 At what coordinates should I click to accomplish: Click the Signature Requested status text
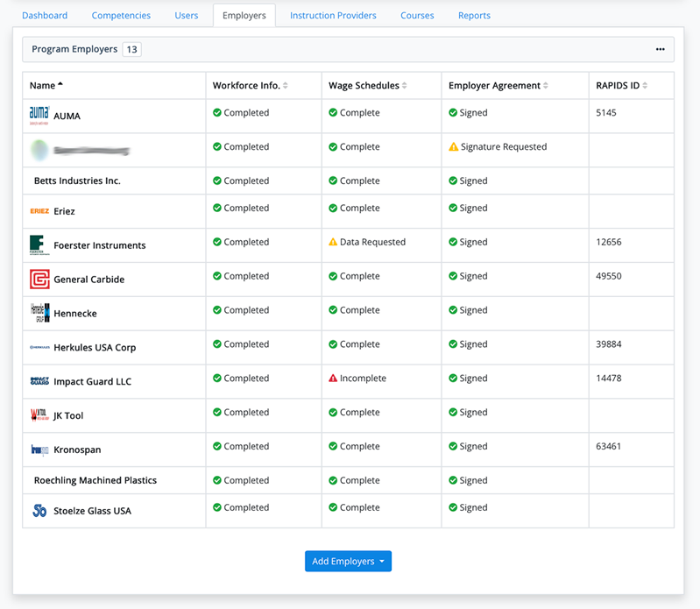pos(504,146)
